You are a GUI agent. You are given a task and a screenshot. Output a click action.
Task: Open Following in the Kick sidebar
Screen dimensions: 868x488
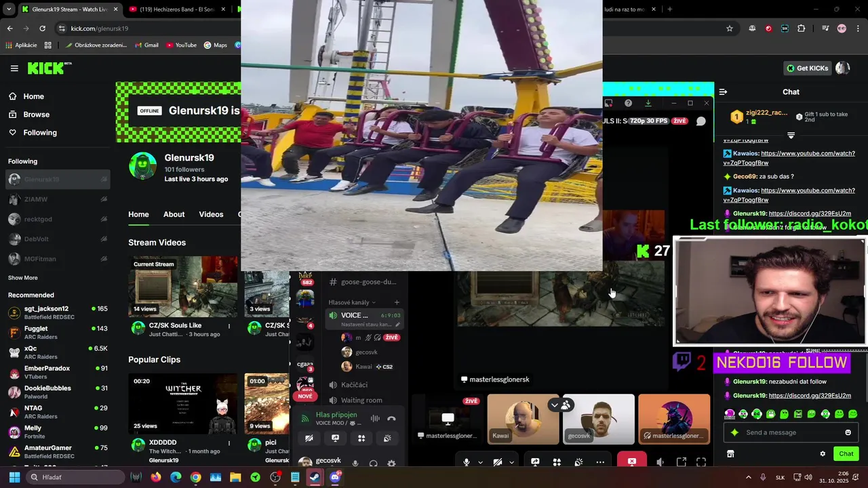[40, 132]
